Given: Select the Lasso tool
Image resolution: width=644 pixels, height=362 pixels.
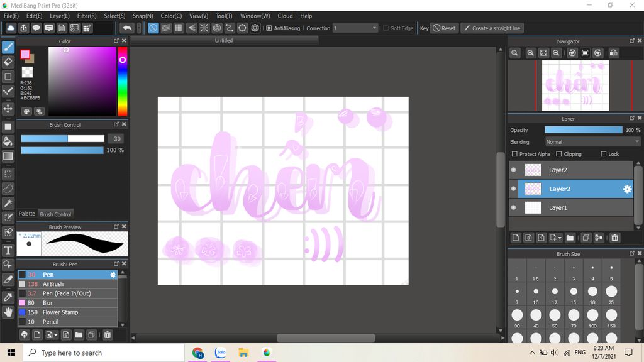Looking at the screenshot, I should (8, 189).
